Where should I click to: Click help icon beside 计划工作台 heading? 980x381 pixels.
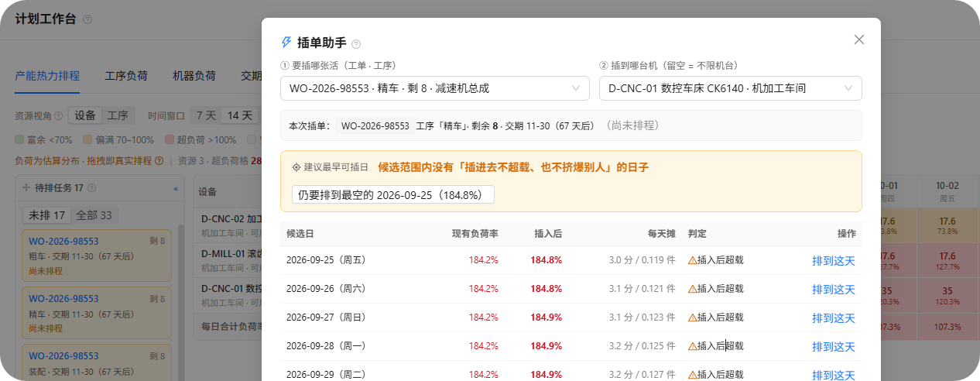tap(87, 19)
